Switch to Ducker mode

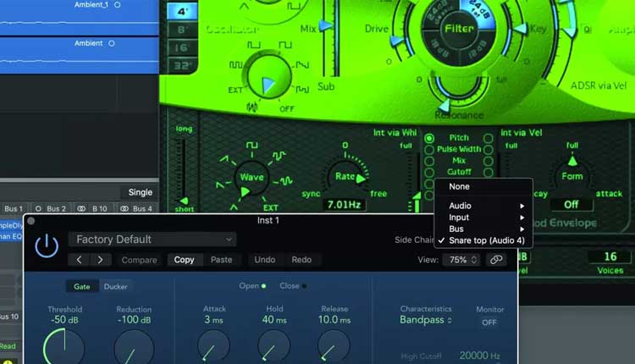pyautogui.click(x=115, y=286)
